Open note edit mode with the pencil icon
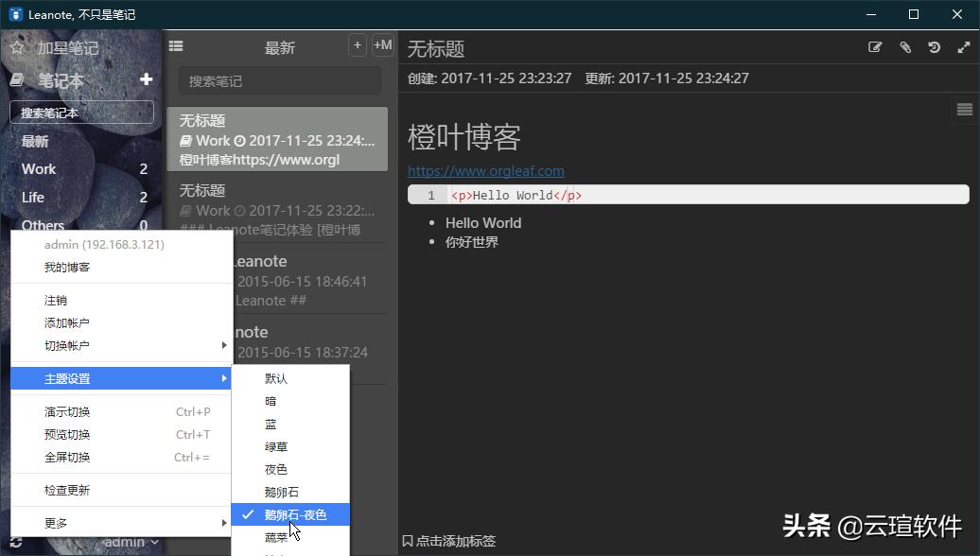This screenshot has height=556, width=980. (873, 46)
